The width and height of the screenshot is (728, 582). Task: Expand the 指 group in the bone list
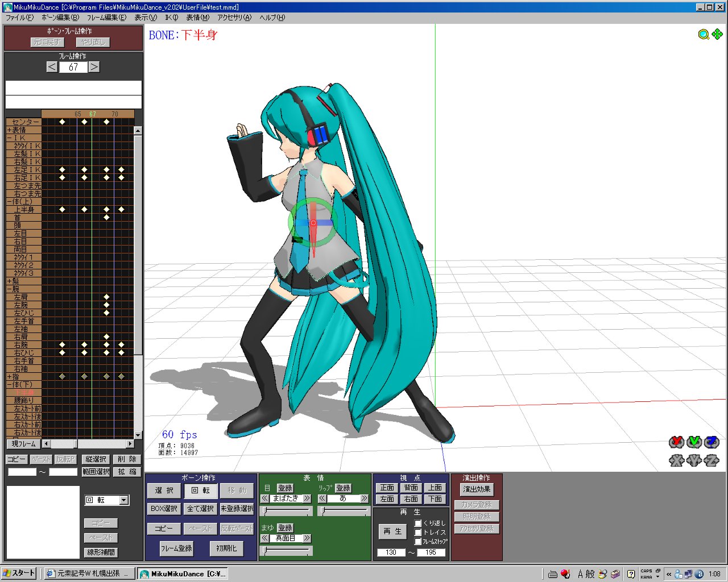click(9, 377)
